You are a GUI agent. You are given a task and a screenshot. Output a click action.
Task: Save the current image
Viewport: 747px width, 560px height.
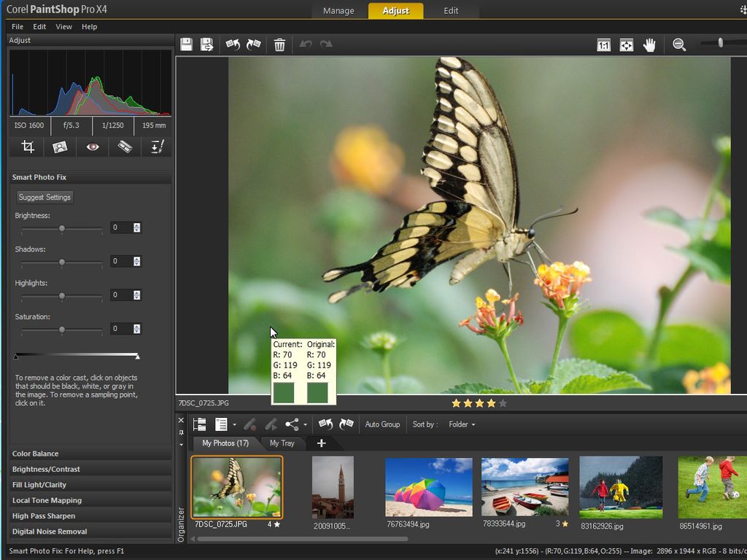click(187, 44)
